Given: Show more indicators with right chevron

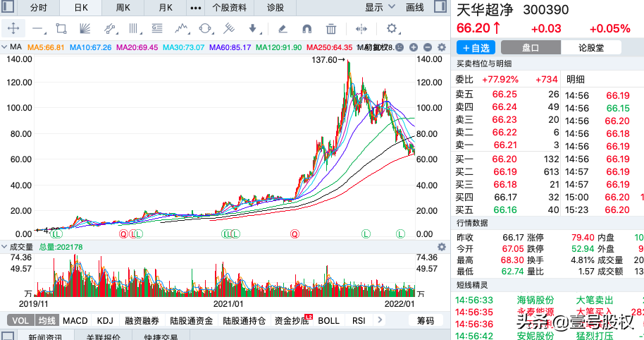Looking at the screenshot, I should pyautogui.click(x=380, y=320).
